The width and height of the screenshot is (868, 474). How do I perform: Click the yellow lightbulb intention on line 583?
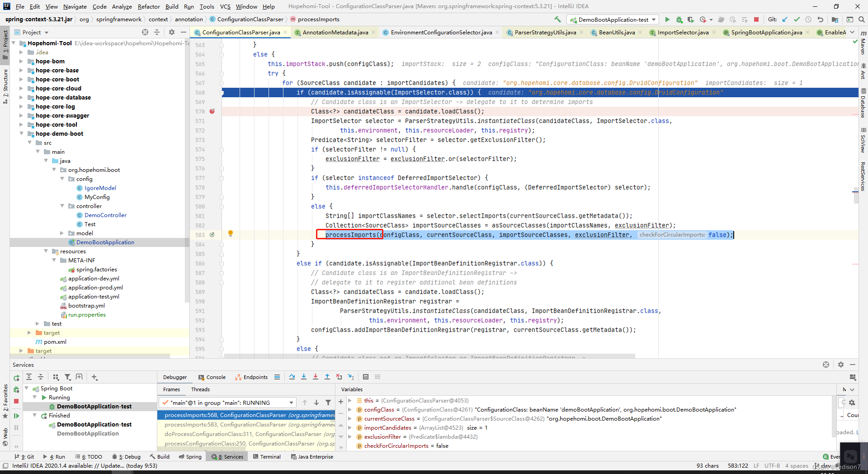click(x=231, y=233)
